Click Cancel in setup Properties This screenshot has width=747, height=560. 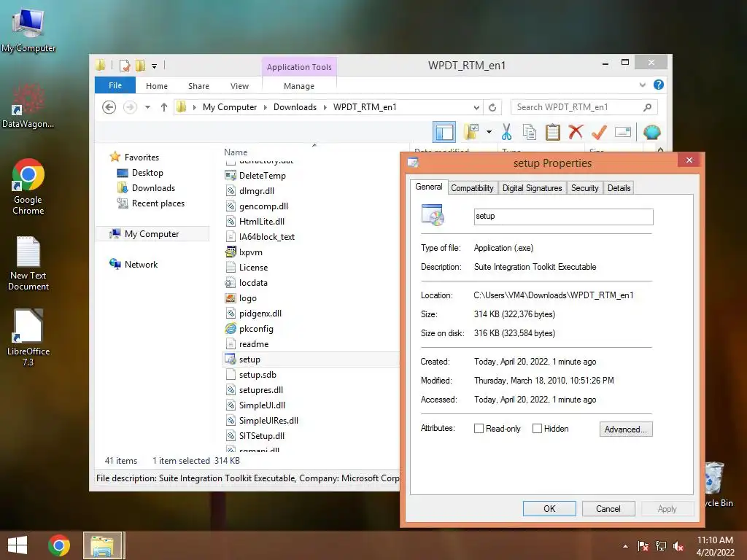(x=608, y=508)
